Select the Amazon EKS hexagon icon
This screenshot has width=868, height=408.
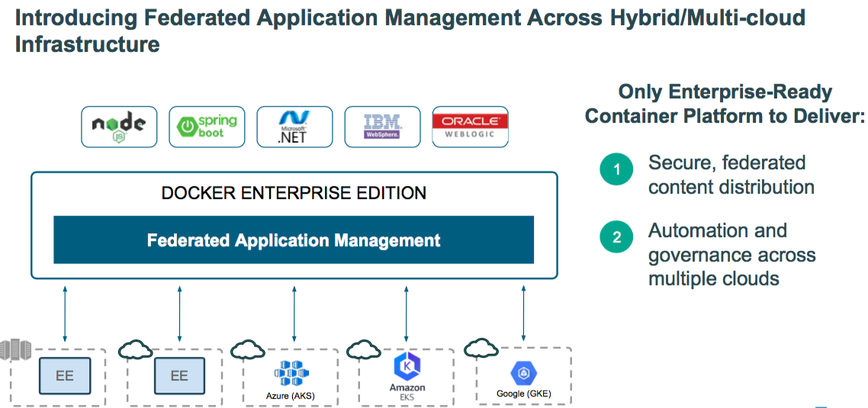click(x=407, y=367)
